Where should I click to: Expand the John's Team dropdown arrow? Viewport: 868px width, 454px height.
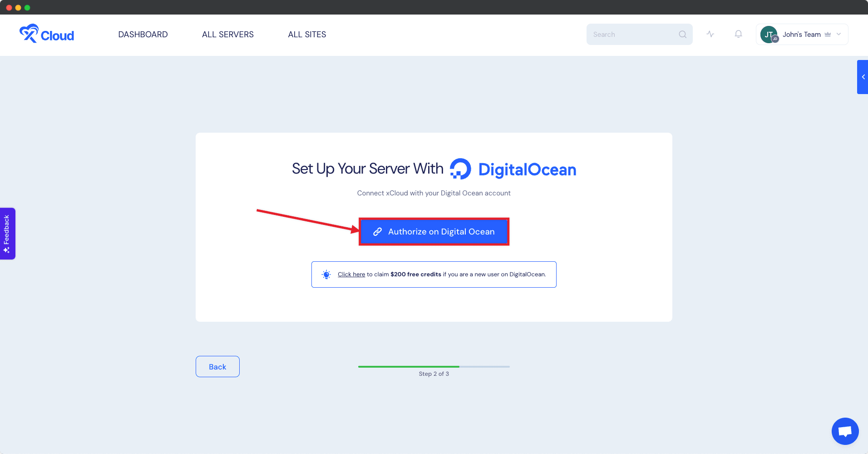pyautogui.click(x=839, y=35)
